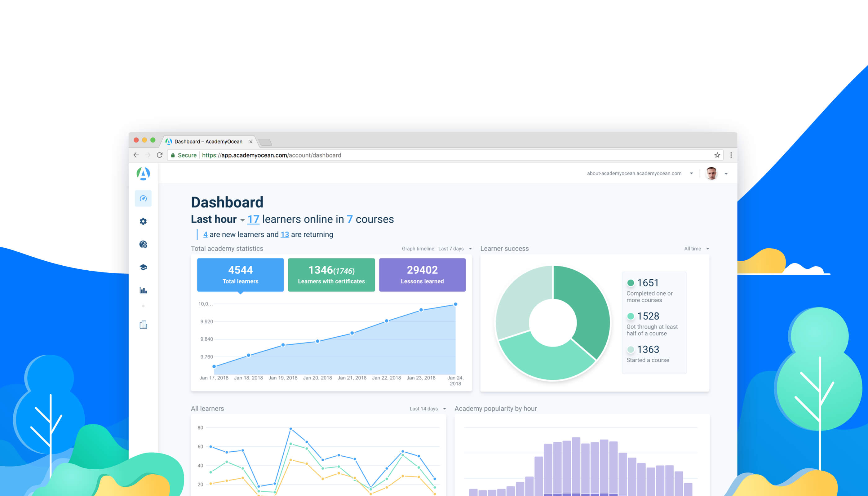Click the Jan 24 data point on graph
This screenshot has width=868, height=496.
[455, 304]
